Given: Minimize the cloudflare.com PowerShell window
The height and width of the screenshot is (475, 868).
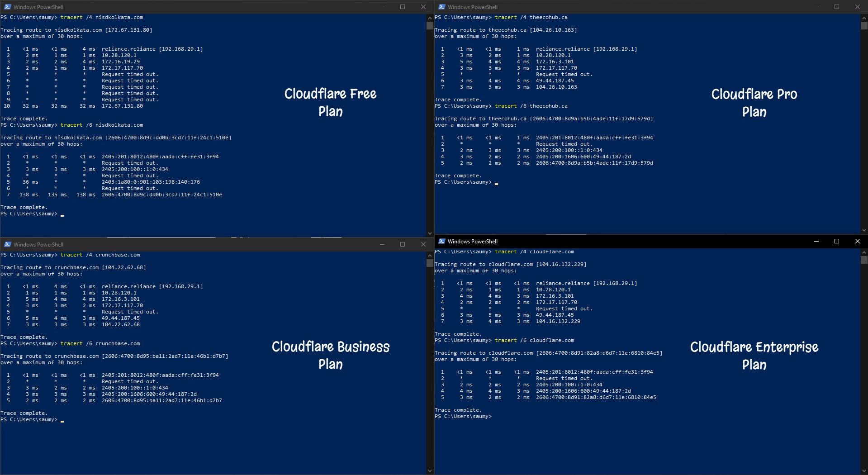Looking at the screenshot, I should click(816, 241).
